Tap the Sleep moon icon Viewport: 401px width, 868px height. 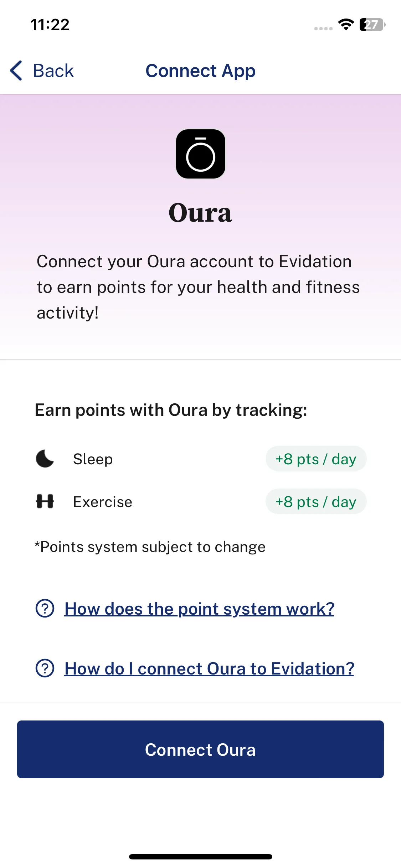(45, 459)
